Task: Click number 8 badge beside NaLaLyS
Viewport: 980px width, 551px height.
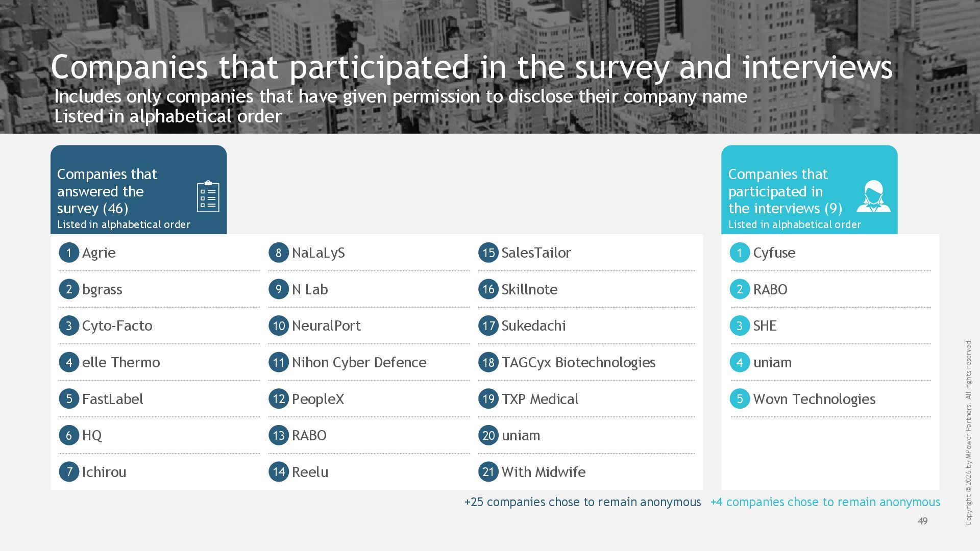Action: coord(279,253)
